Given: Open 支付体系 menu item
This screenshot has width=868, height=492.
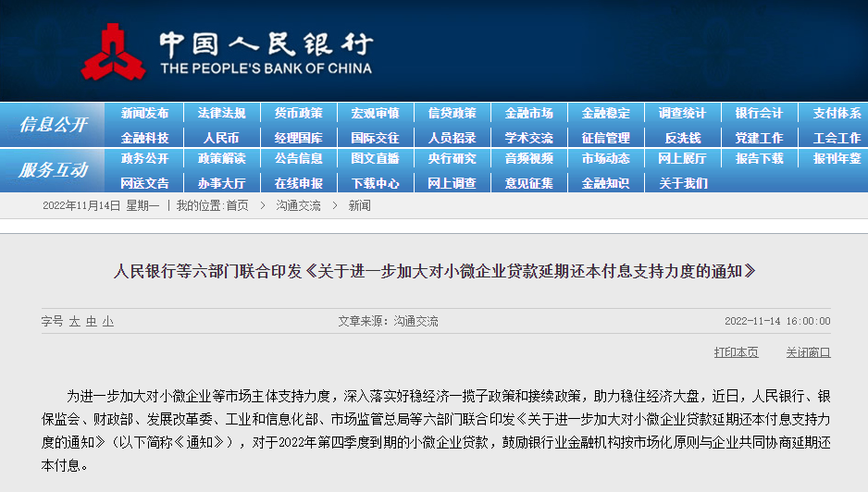Looking at the screenshot, I should [837, 114].
